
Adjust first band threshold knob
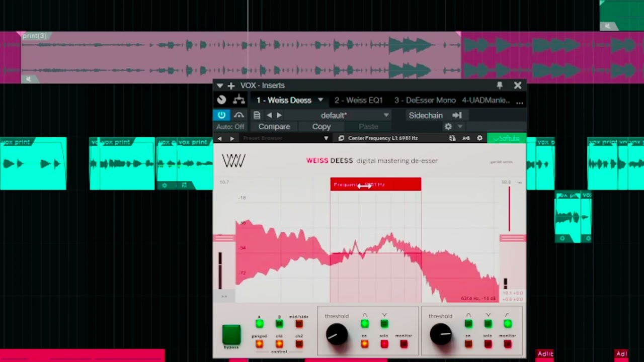[x=337, y=334]
